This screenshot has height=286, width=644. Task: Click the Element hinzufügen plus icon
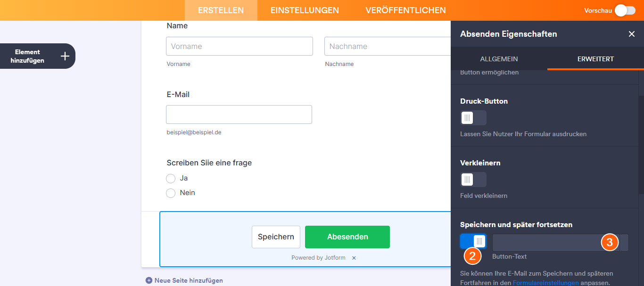pyautogui.click(x=65, y=56)
